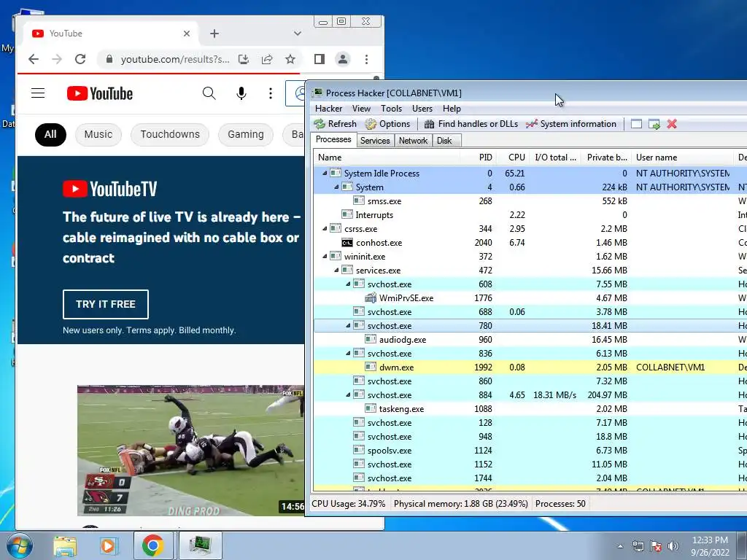Click the find window icon in the toolbar
747x560 pixels.
[636, 124]
